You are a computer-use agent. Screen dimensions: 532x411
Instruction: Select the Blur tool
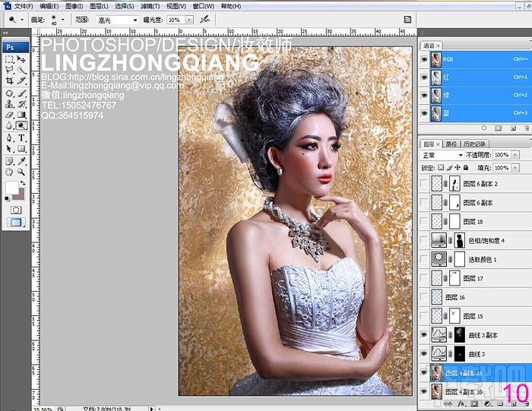click(x=9, y=125)
